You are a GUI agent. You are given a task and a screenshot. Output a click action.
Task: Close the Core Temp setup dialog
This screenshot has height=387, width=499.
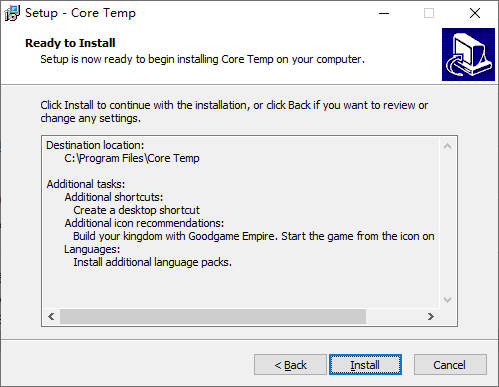475,13
